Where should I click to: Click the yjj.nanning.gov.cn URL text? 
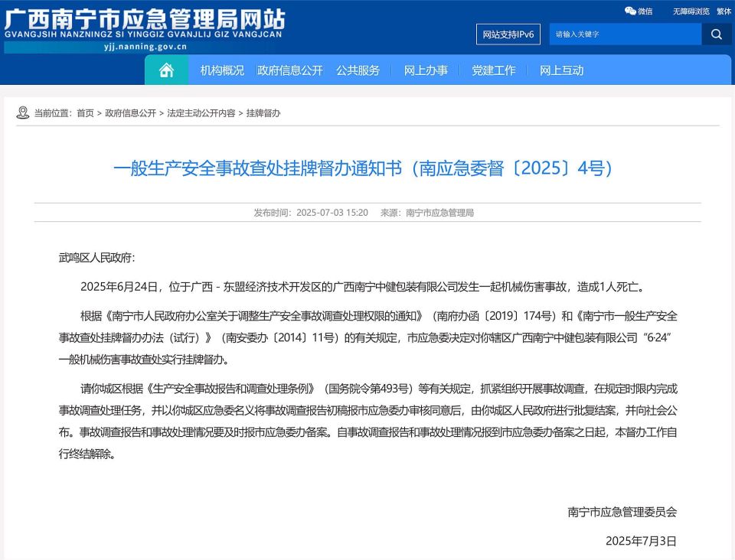pyautogui.click(x=145, y=47)
